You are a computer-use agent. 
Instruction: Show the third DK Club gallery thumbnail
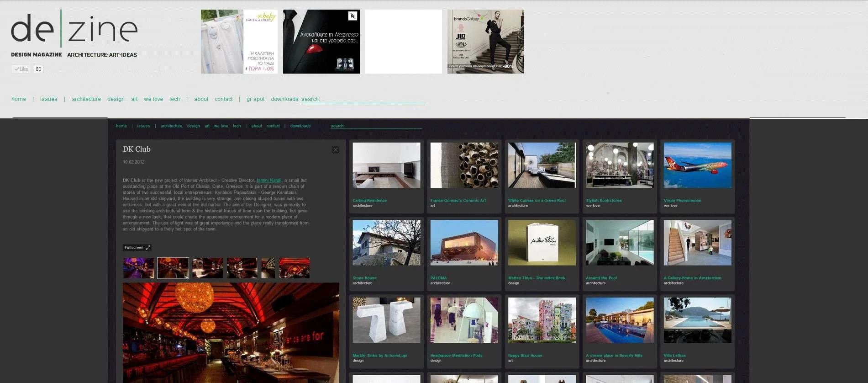coord(208,268)
